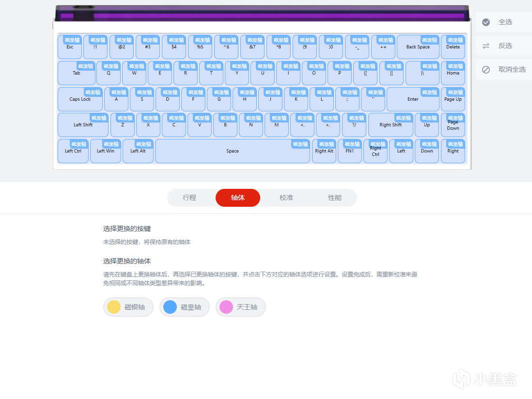The width and height of the screenshot is (532, 399).
Task: Click the Down arrow key
Action: coord(427,151)
